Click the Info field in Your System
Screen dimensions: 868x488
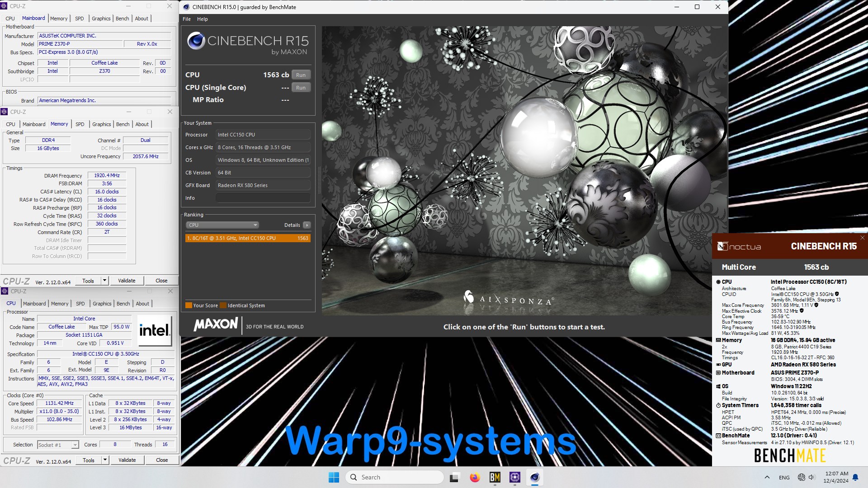pyautogui.click(x=263, y=198)
